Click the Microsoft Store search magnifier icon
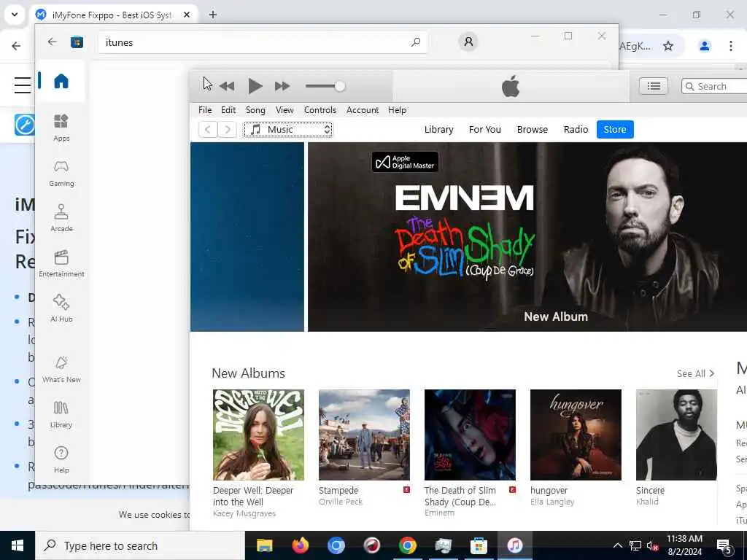Viewport: 747px width, 560px height. 415,42
